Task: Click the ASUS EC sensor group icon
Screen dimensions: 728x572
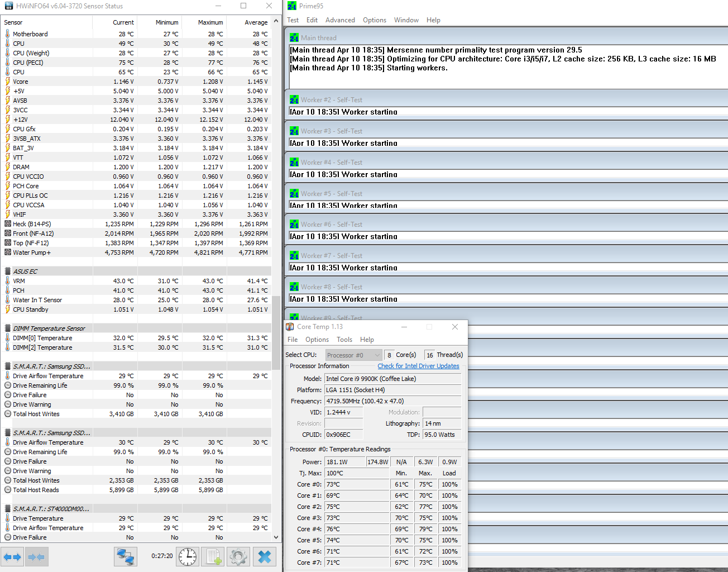Action: click(x=8, y=271)
